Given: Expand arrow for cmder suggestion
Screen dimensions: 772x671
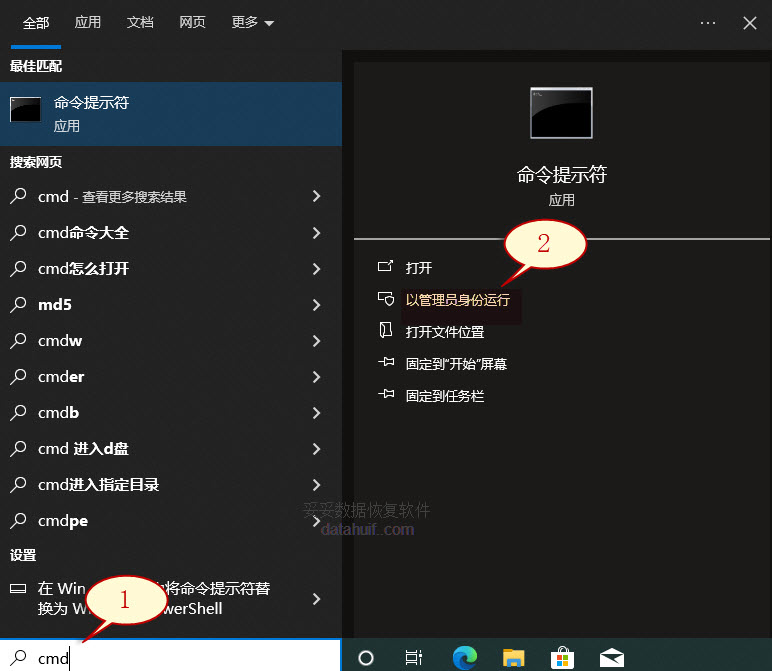Looking at the screenshot, I should pos(317,376).
